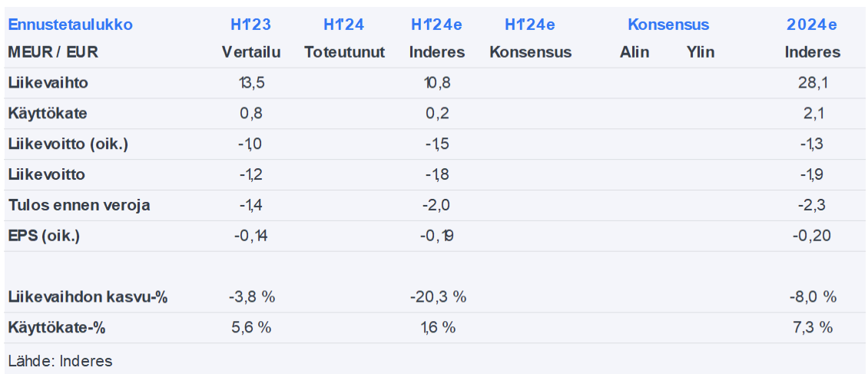Click the Liikevaihto value 13,5
Viewport: 868px width, 384px height.
(x=252, y=83)
